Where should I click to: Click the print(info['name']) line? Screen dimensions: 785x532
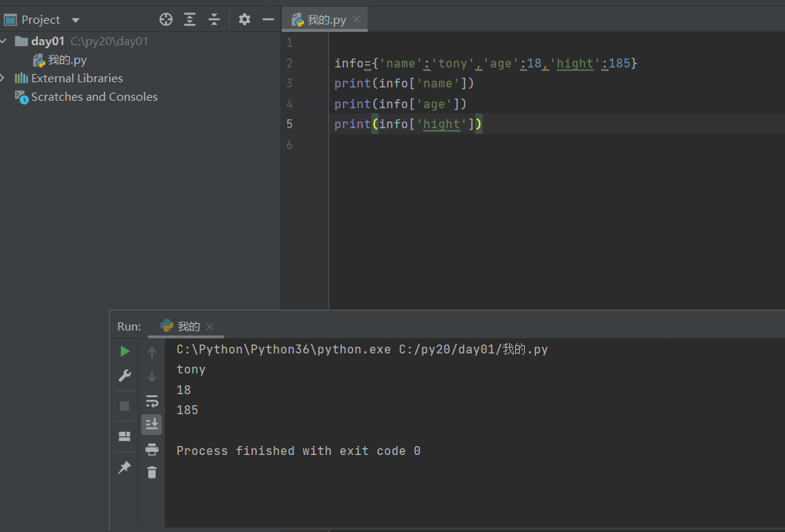click(404, 83)
